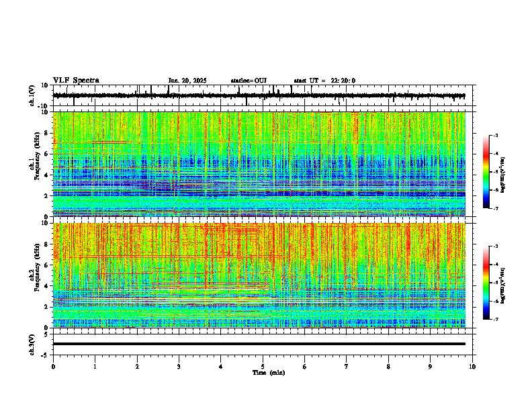Click the ch.2 'Frequency (kHz)' axis label
The height and width of the screenshot is (411, 532).
37,267
